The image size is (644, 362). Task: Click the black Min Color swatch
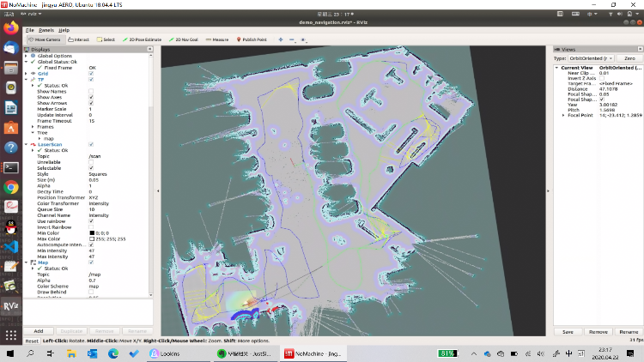point(91,232)
